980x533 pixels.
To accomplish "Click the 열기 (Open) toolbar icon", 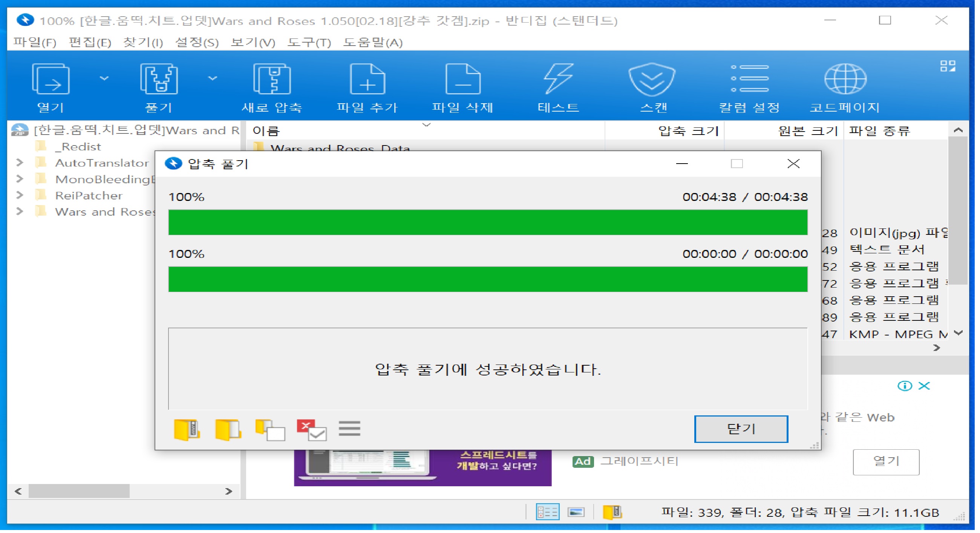I will click(x=51, y=79).
